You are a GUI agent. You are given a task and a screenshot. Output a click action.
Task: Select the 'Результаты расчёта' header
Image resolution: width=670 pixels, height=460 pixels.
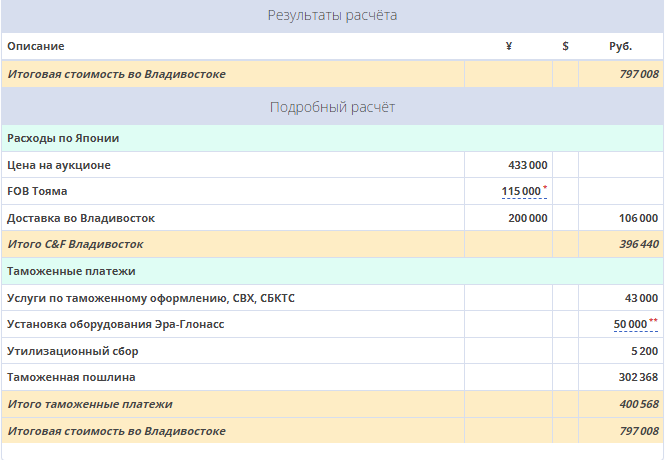(332, 15)
